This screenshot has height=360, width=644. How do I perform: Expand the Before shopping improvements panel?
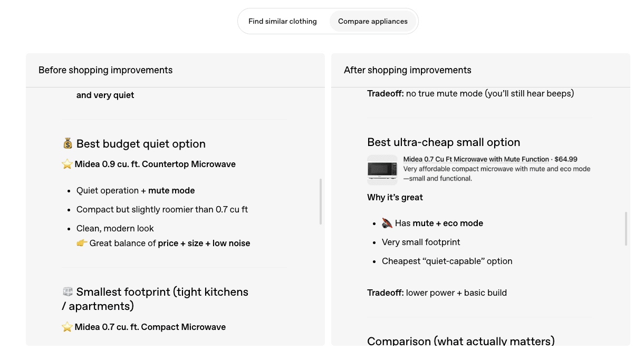click(x=105, y=70)
